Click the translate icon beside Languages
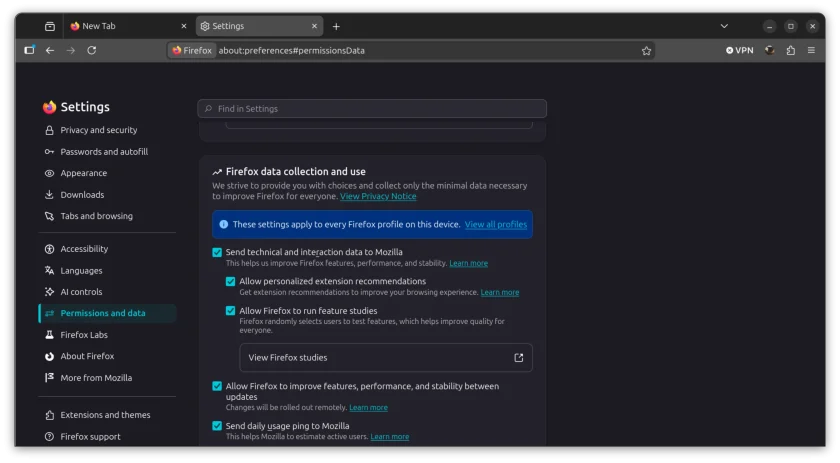The height and width of the screenshot is (463, 840). coord(49,271)
